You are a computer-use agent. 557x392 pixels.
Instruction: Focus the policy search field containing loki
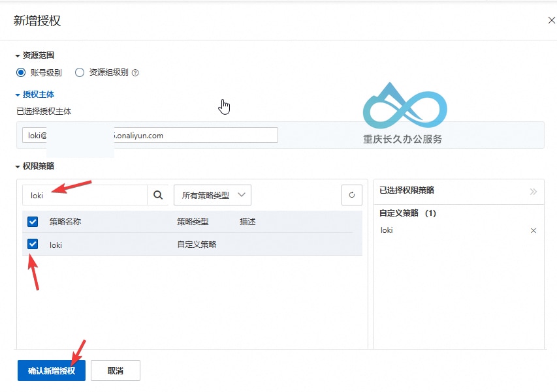coord(85,195)
